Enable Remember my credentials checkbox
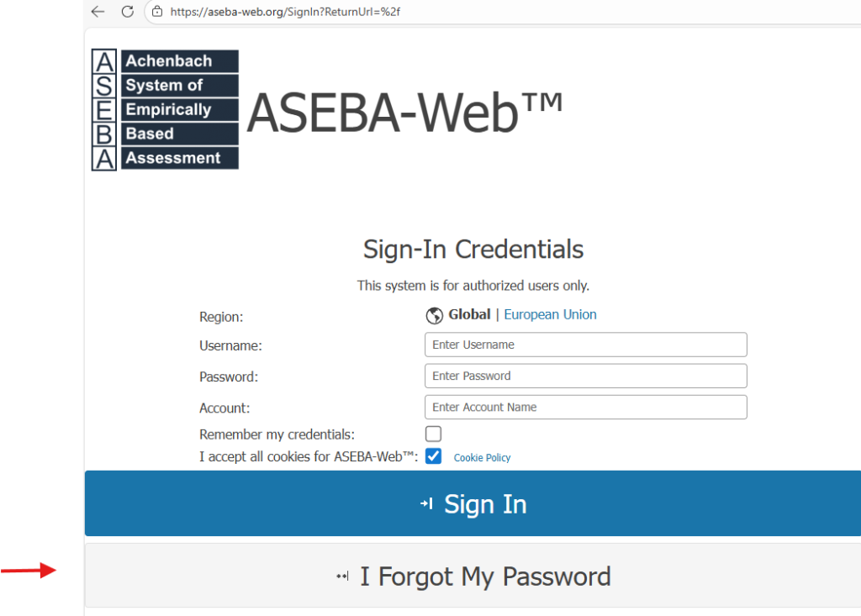Screen dimensions: 861x616 (x=433, y=434)
